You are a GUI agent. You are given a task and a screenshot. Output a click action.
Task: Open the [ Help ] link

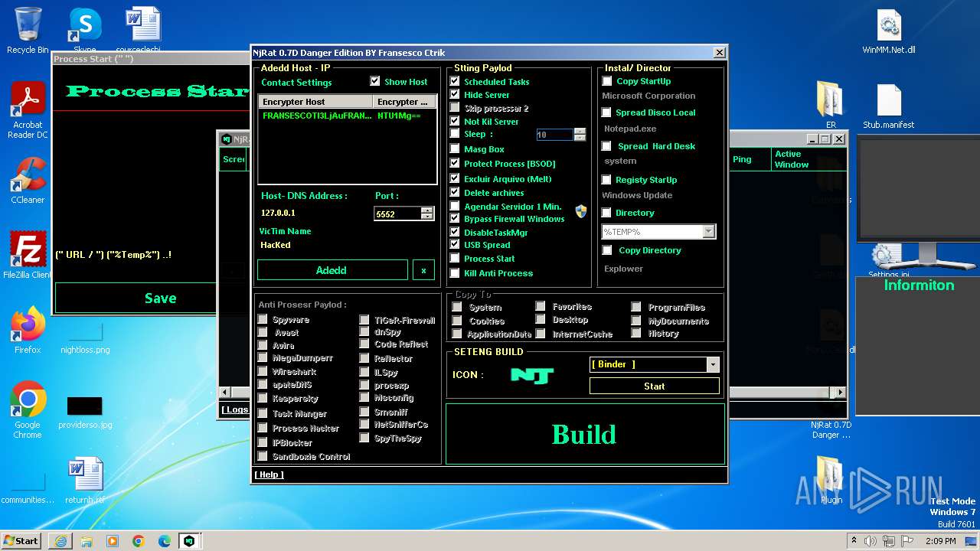tap(269, 474)
